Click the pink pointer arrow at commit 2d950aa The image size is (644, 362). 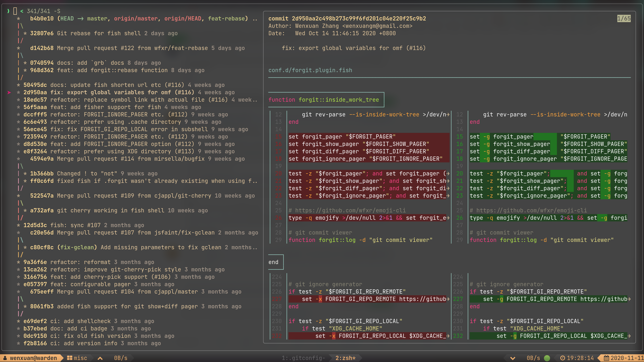pyautogui.click(x=9, y=92)
